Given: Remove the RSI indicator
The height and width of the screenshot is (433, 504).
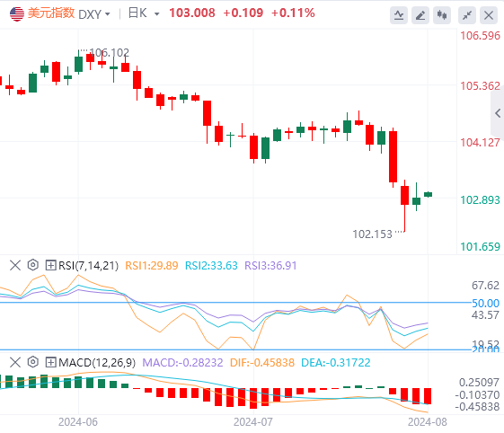Looking at the screenshot, I should [15, 266].
